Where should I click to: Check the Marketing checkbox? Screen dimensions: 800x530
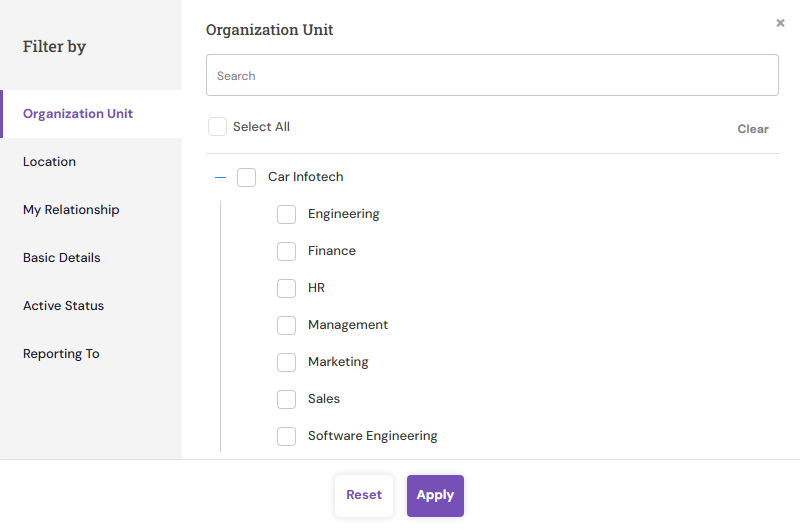click(x=286, y=362)
